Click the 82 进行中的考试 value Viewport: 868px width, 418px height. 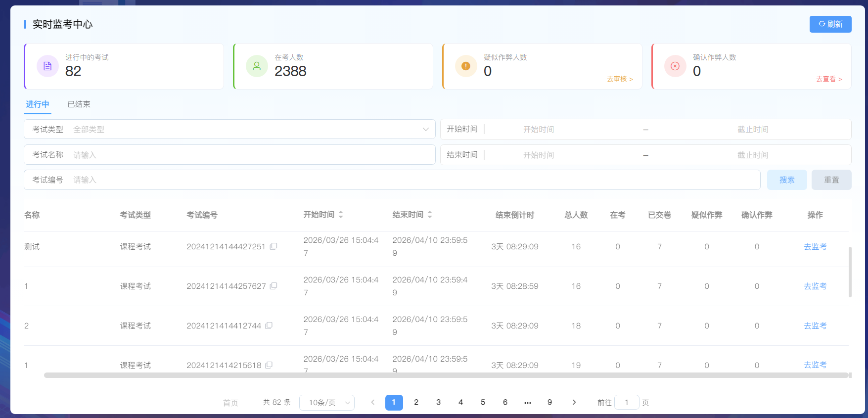73,71
